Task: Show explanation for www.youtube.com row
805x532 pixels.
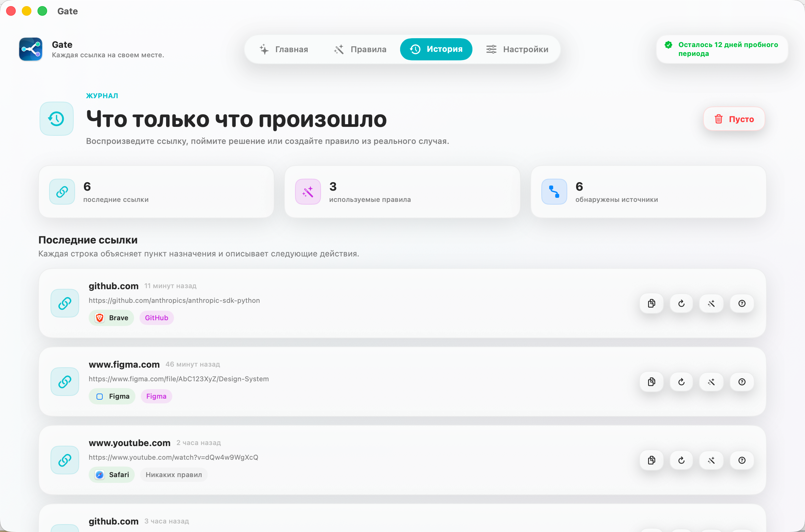Action: pos(742,460)
